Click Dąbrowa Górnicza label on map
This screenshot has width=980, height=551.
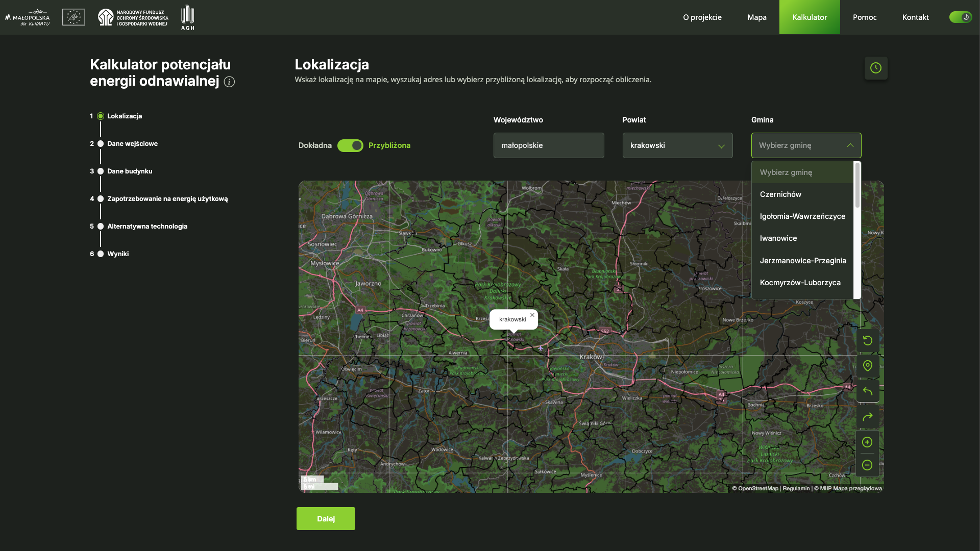click(x=347, y=216)
